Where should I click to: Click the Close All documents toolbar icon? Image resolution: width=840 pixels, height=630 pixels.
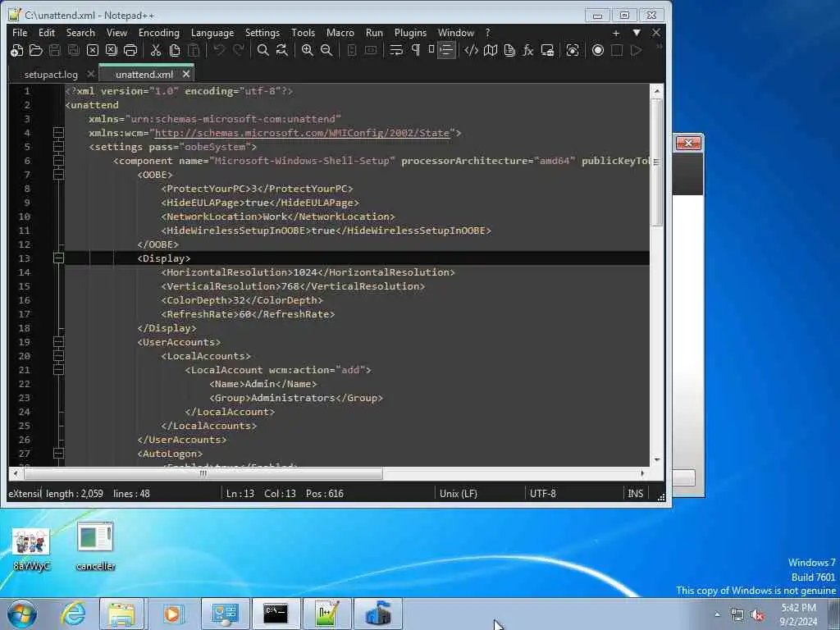[x=112, y=50]
